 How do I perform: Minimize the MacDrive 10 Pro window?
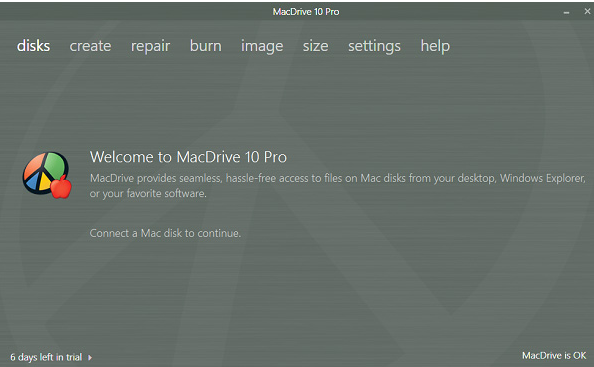pos(566,12)
